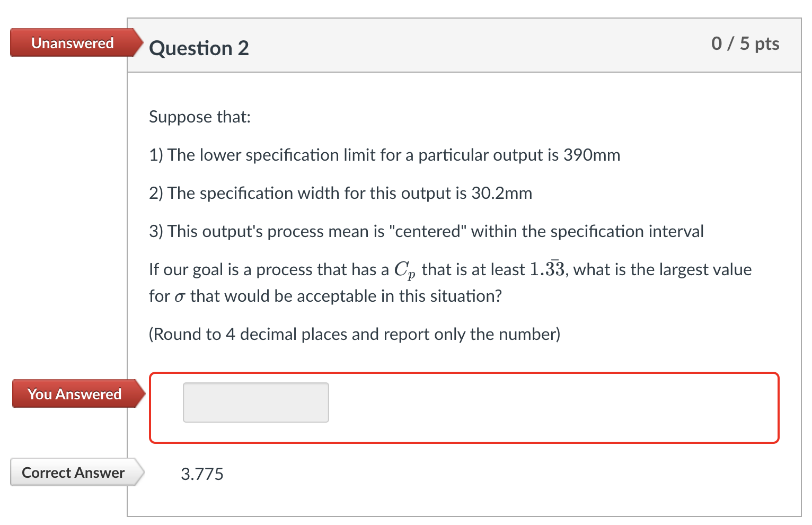Click the phrase 'Suppose that:'
This screenshot has height=525, width=812.
click(200, 117)
